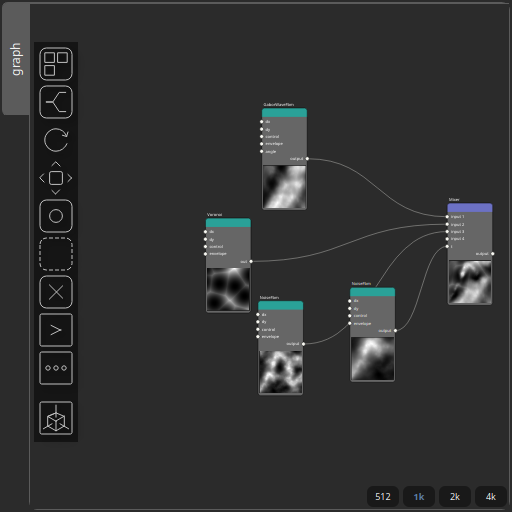Set resolution to 2k
Viewport: 512px width, 512px height.
455,497
